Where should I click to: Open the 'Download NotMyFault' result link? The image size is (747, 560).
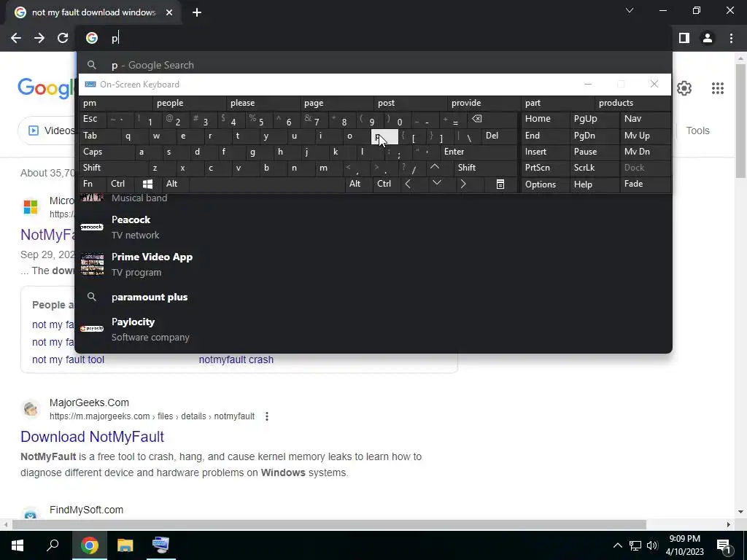click(92, 437)
